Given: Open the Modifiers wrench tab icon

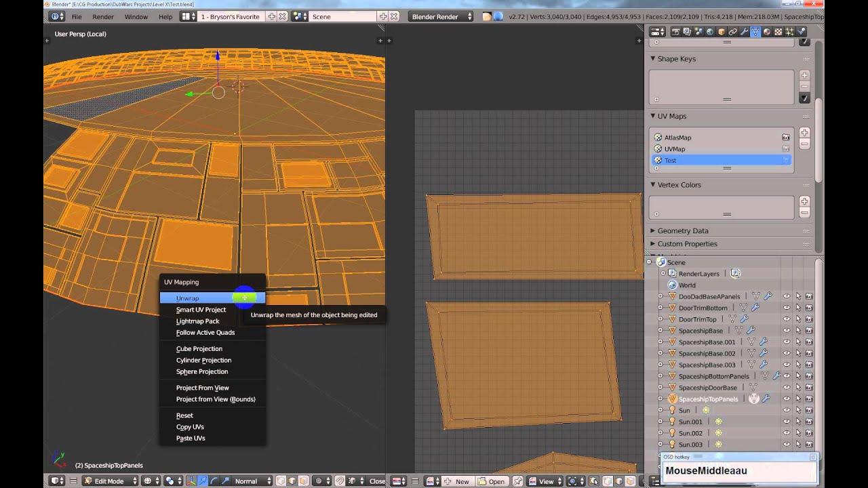Looking at the screenshot, I should [744, 31].
